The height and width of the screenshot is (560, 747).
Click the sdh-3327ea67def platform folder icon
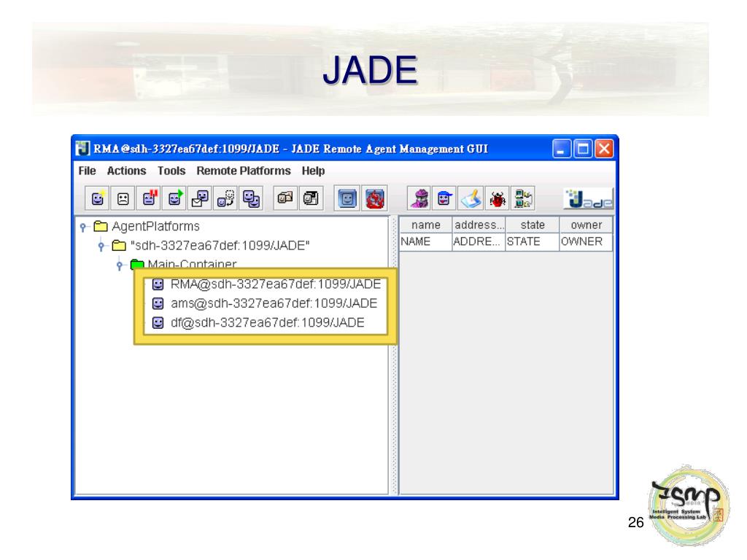119,246
